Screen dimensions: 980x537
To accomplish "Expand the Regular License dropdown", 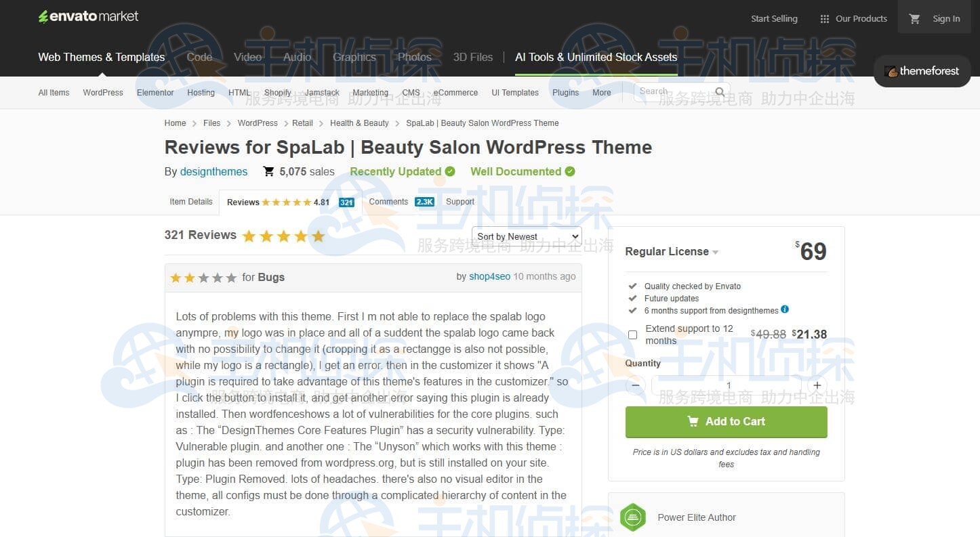I will click(672, 251).
